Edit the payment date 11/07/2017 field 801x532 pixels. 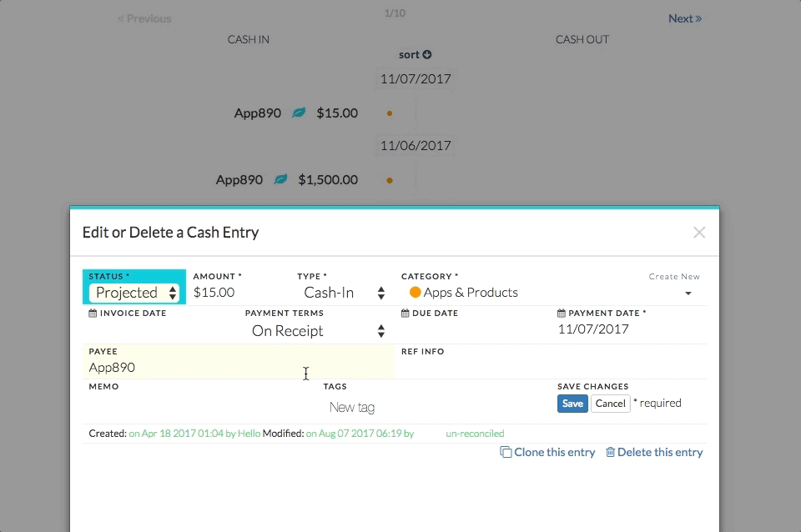[593, 329]
